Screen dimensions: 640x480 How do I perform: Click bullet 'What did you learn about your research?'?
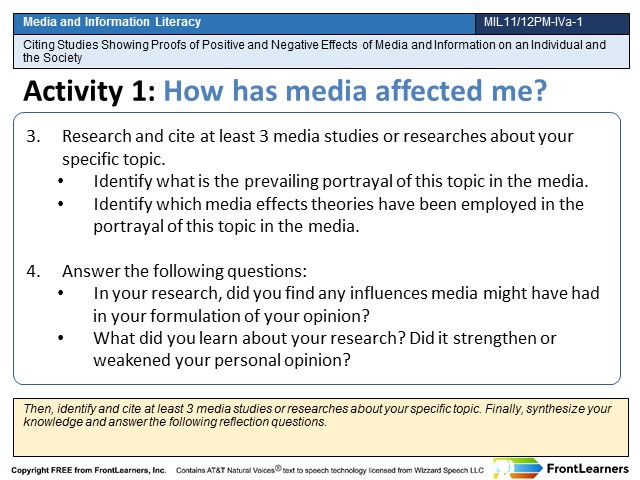pyautogui.click(x=324, y=349)
